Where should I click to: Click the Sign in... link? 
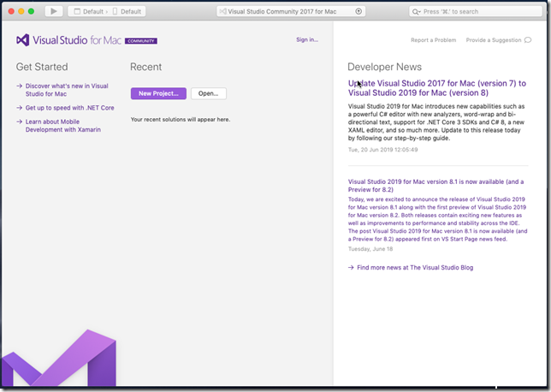point(306,39)
